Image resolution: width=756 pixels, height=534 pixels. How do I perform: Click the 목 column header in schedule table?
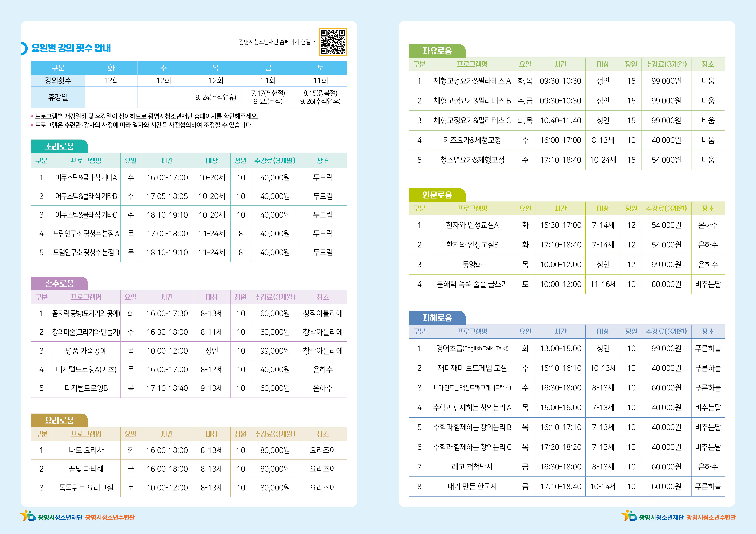[x=216, y=68]
